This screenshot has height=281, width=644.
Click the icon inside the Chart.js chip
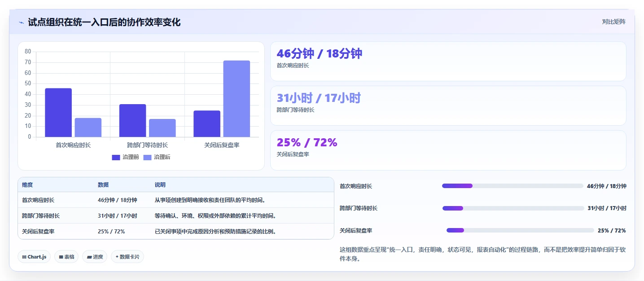pos(24,257)
